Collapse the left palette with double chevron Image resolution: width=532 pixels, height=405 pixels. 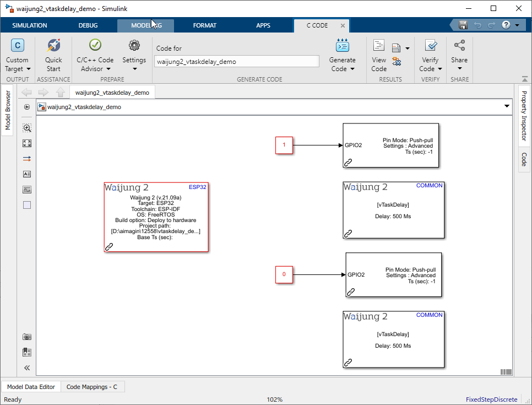27,368
